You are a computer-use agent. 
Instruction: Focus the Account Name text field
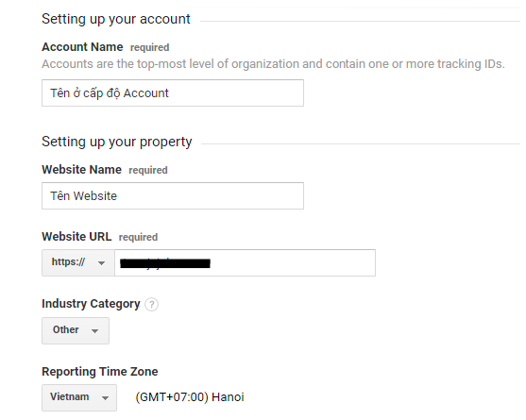click(173, 92)
